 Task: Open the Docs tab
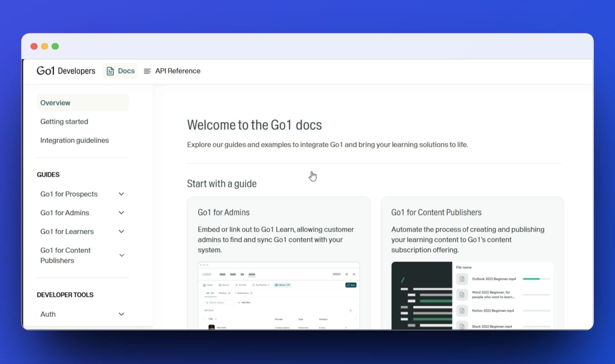pyautogui.click(x=120, y=71)
